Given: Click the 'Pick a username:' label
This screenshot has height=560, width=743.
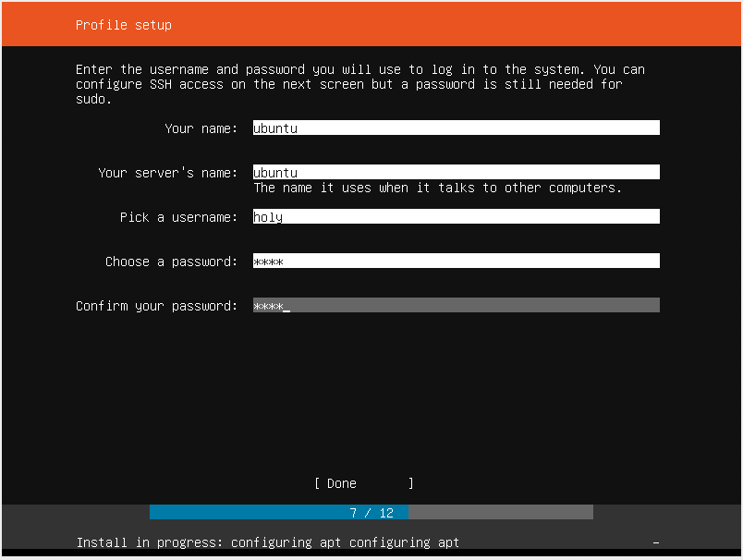Looking at the screenshot, I should (178, 217).
